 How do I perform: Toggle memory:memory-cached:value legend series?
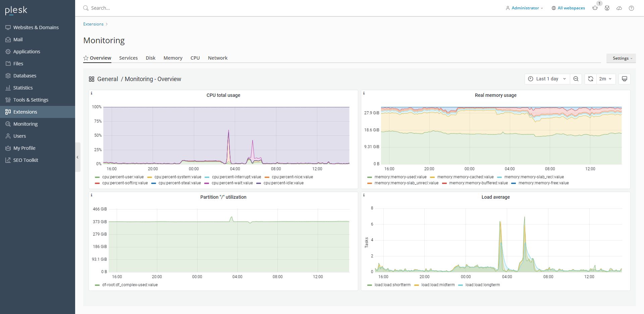465,177
